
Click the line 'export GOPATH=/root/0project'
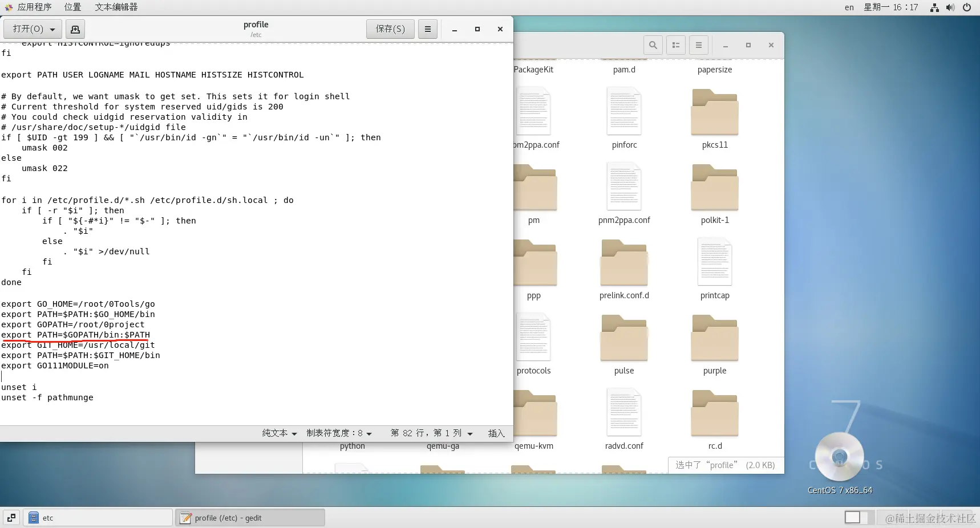73,325
